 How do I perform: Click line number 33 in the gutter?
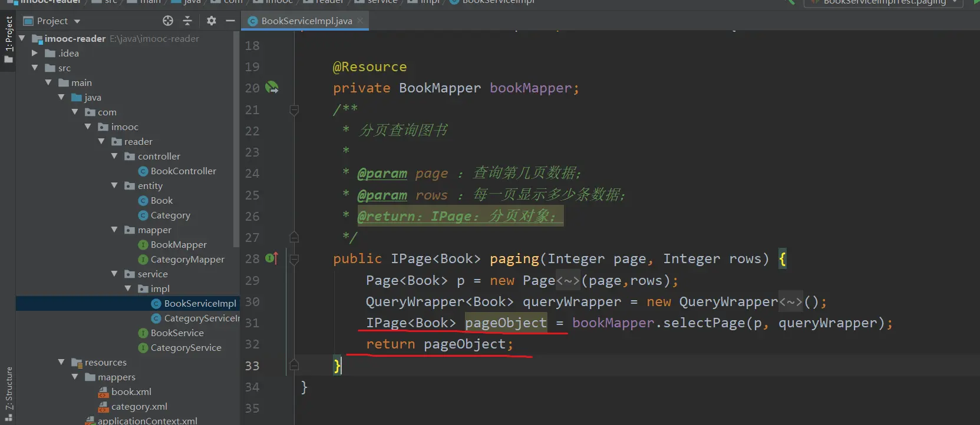click(x=252, y=366)
